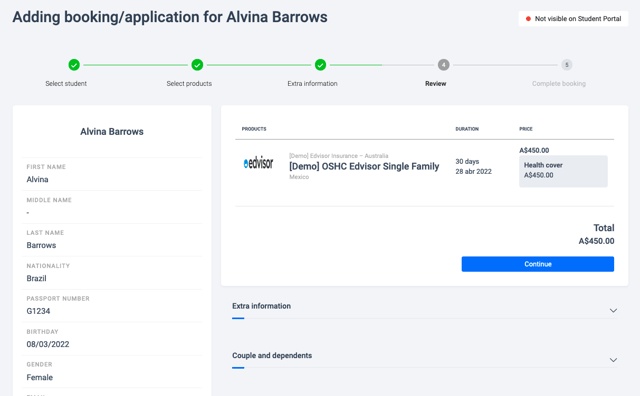Expand the Couple and dependents chevron

[613, 360]
